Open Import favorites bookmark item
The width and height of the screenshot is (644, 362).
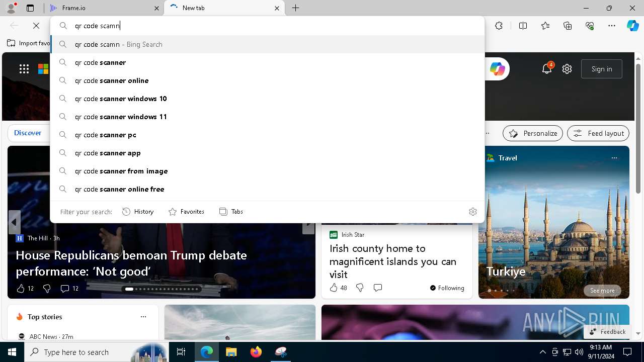coord(29,43)
